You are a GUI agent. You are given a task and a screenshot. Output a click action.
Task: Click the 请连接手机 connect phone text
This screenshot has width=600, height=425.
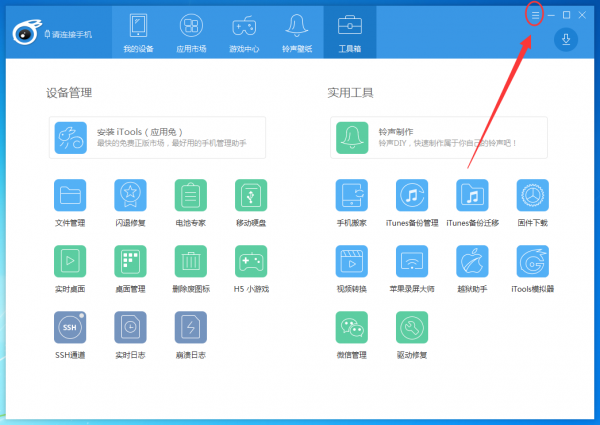click(72, 34)
